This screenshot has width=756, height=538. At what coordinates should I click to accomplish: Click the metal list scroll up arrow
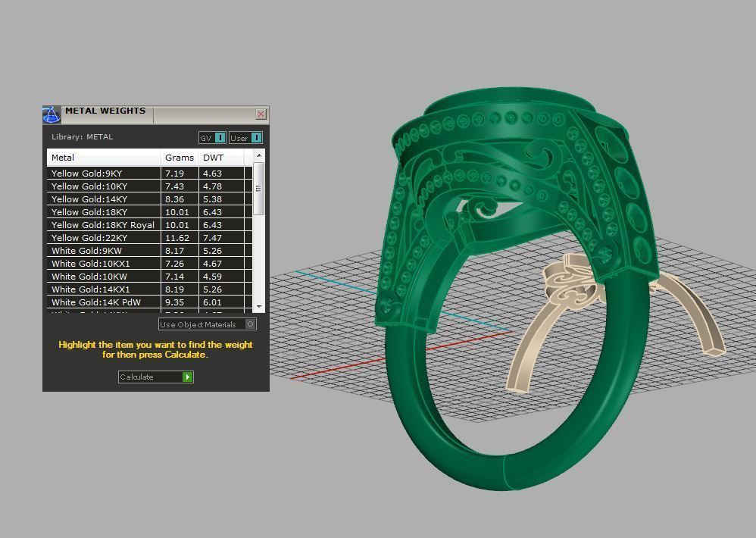(259, 155)
